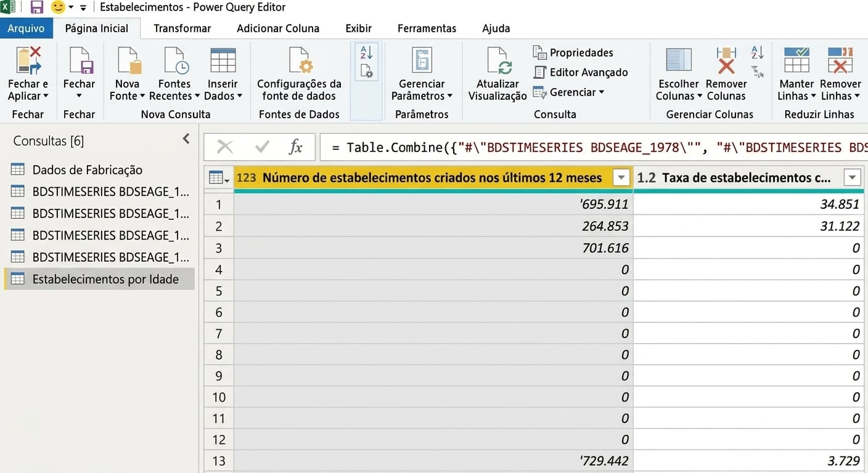Click the Manter Linhas icon
868x473 pixels.
coord(796,60)
